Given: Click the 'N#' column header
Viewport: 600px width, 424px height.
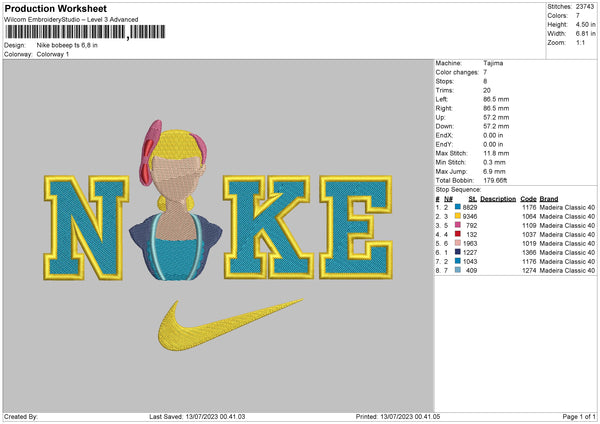Looking at the screenshot, I should click(x=448, y=199).
